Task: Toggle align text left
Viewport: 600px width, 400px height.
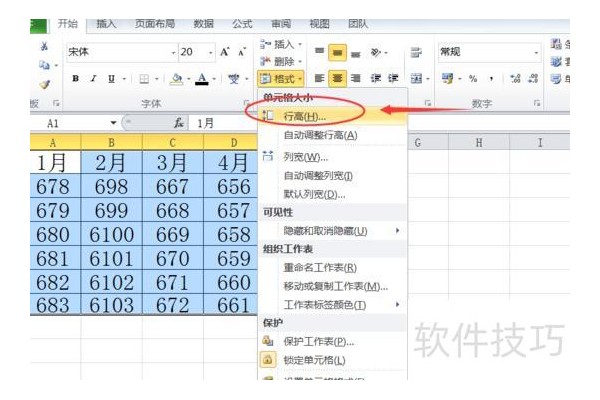Action: pos(319,78)
